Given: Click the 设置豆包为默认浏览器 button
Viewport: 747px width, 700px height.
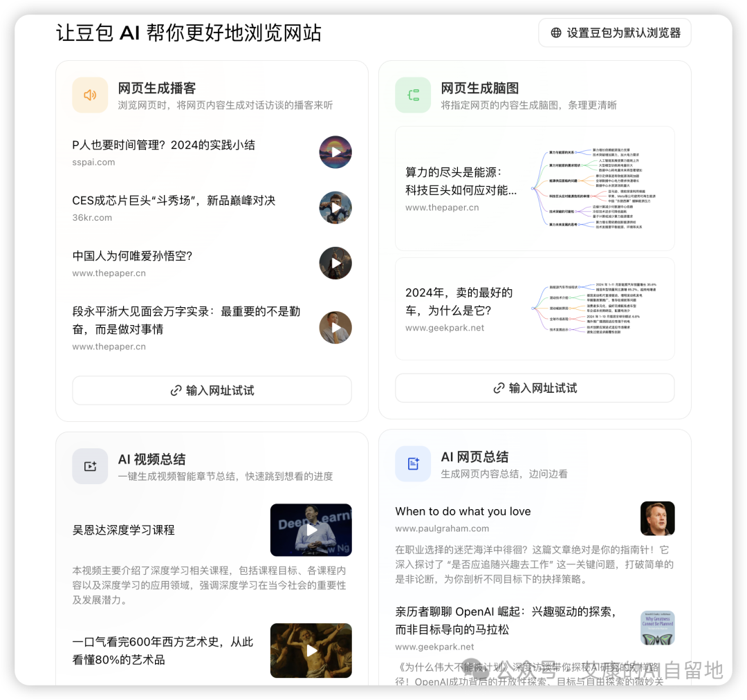Looking at the screenshot, I should [x=614, y=33].
